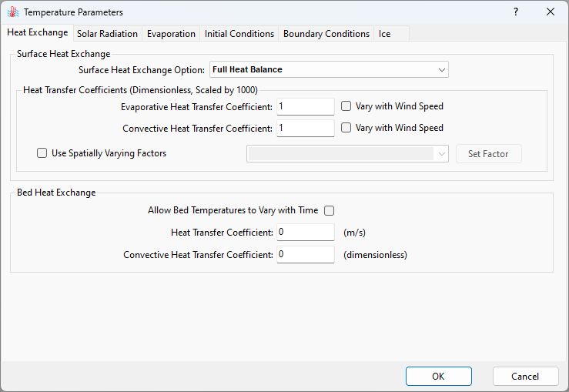Image resolution: width=569 pixels, height=392 pixels.
Task: Click the Temperature Parameters thermometer title icon
Action: click(x=12, y=12)
